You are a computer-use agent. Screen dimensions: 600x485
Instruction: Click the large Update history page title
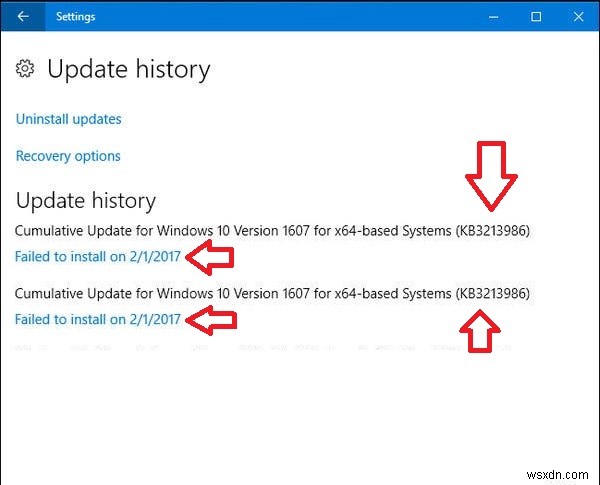tap(129, 69)
